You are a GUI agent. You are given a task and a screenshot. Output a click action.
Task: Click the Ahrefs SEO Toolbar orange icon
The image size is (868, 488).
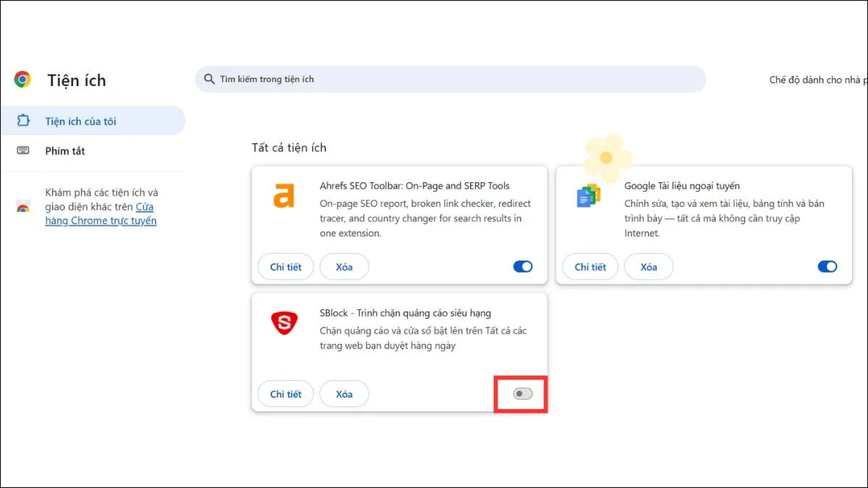click(x=284, y=196)
